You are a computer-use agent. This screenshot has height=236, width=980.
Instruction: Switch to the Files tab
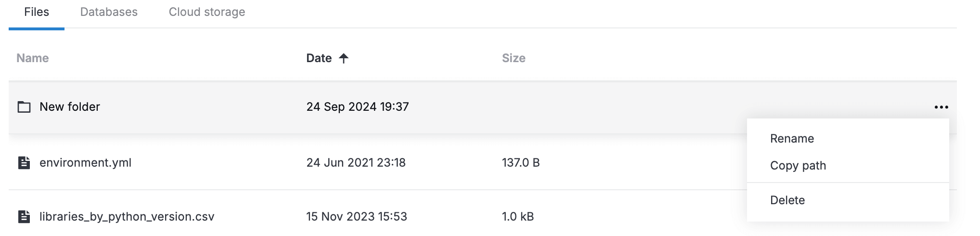37,12
